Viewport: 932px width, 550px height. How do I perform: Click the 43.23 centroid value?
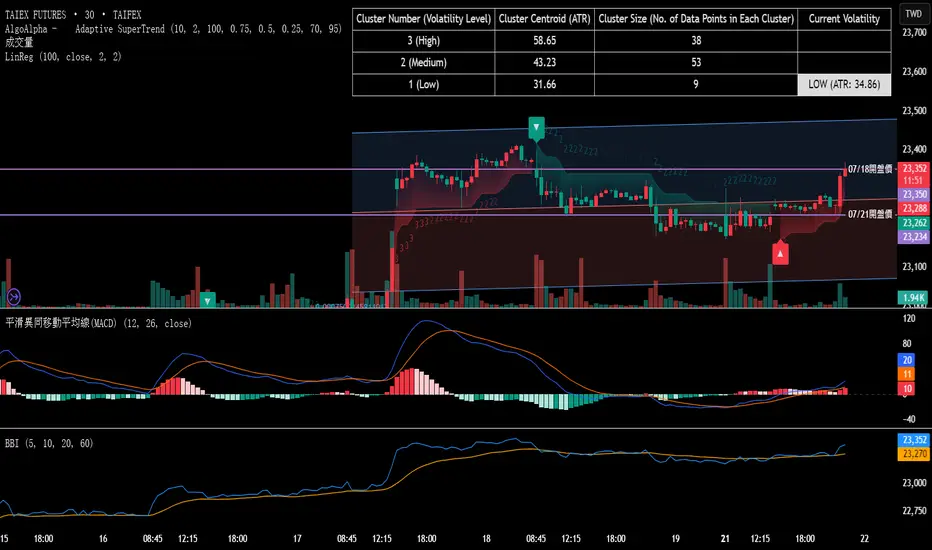click(544, 62)
